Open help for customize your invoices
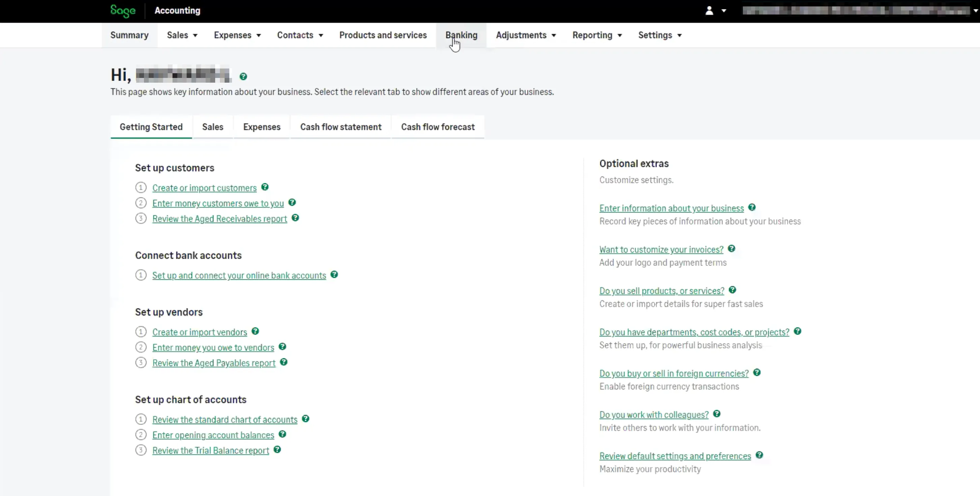Viewport: 980px width, 496px height. (x=731, y=249)
